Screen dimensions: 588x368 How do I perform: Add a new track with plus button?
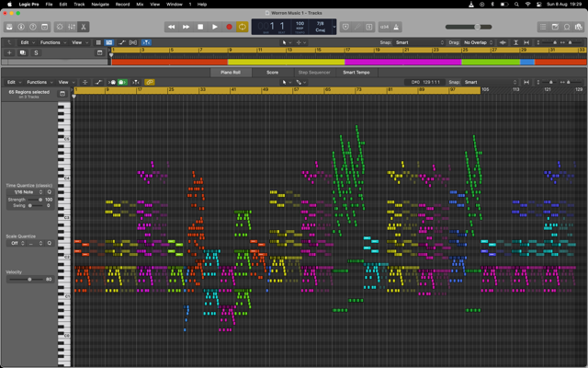click(x=9, y=52)
